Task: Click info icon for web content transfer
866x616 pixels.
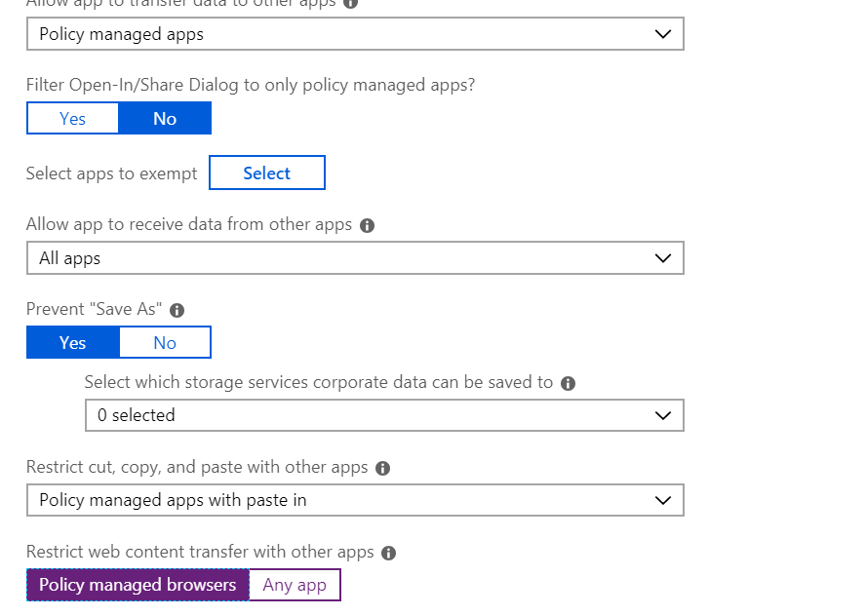Action: pos(388,554)
